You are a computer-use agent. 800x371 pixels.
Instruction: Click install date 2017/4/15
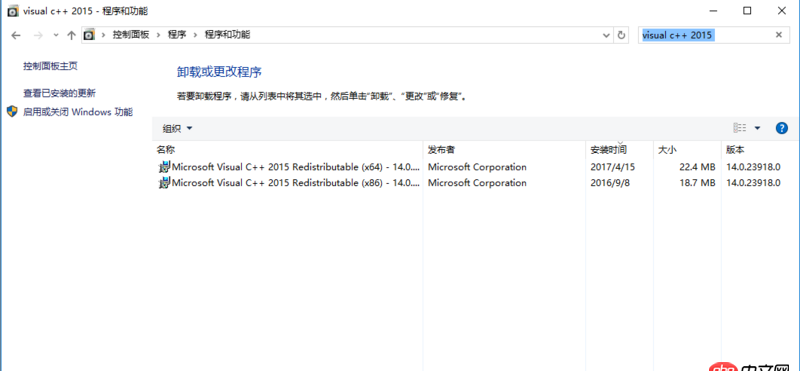tap(613, 167)
